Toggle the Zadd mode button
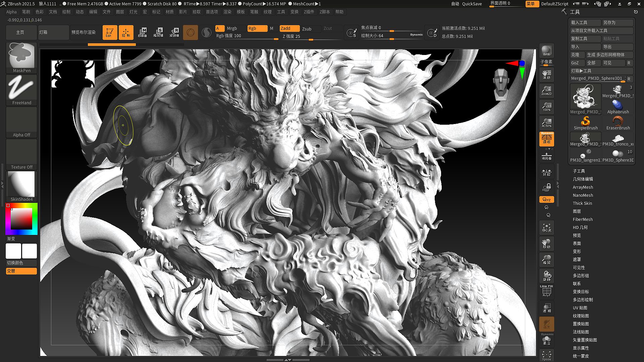Screen dimensions: 644x362 point(289,28)
